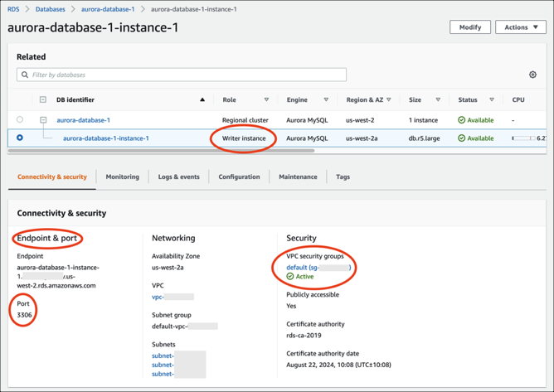Click the Region & AZ sort arrow

pos(389,100)
